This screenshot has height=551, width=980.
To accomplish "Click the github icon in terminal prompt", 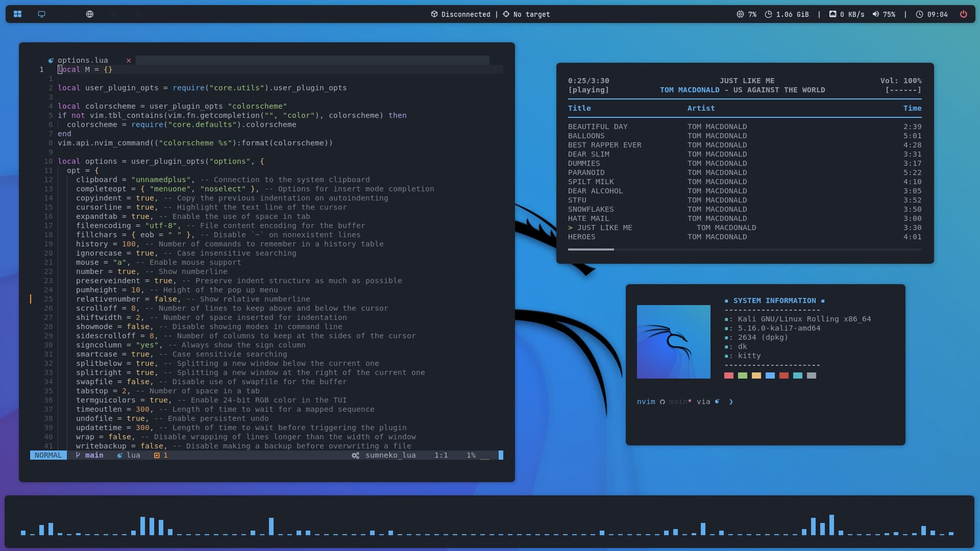I will tap(663, 402).
